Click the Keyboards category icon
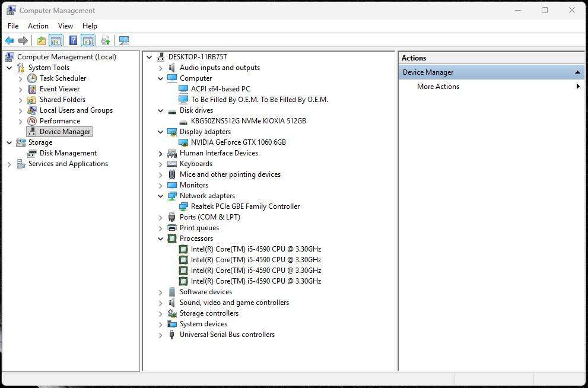Image resolution: width=588 pixels, height=388 pixels. click(x=171, y=164)
